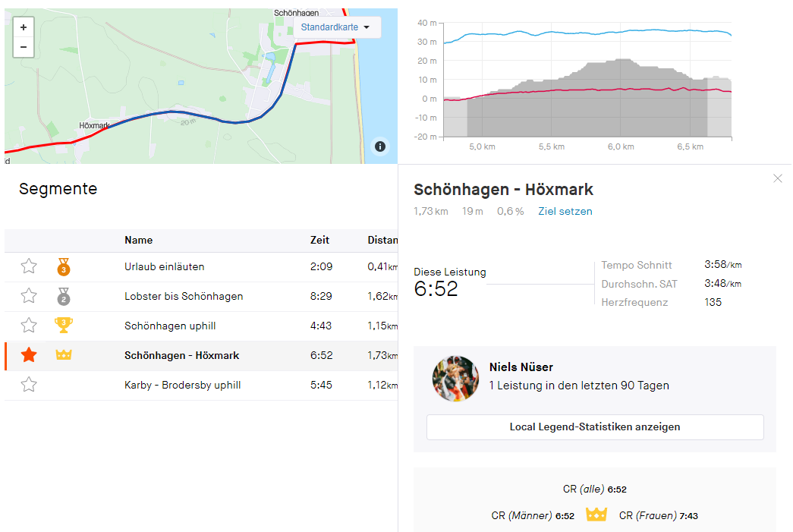This screenshot has height=532, width=793.
Task: Select the Karby - Brodersby uphill row
Action: [182, 385]
